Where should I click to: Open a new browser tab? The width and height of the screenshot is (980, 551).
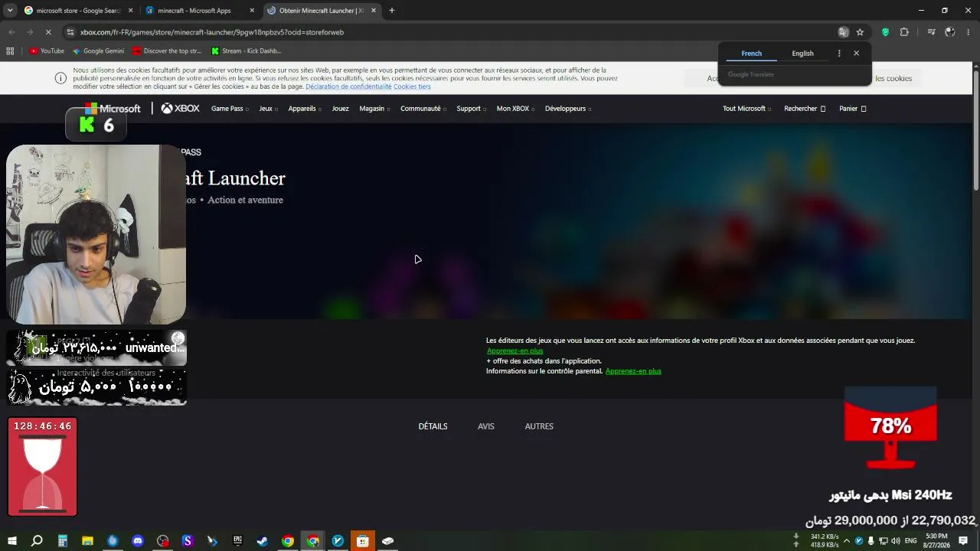391,11
